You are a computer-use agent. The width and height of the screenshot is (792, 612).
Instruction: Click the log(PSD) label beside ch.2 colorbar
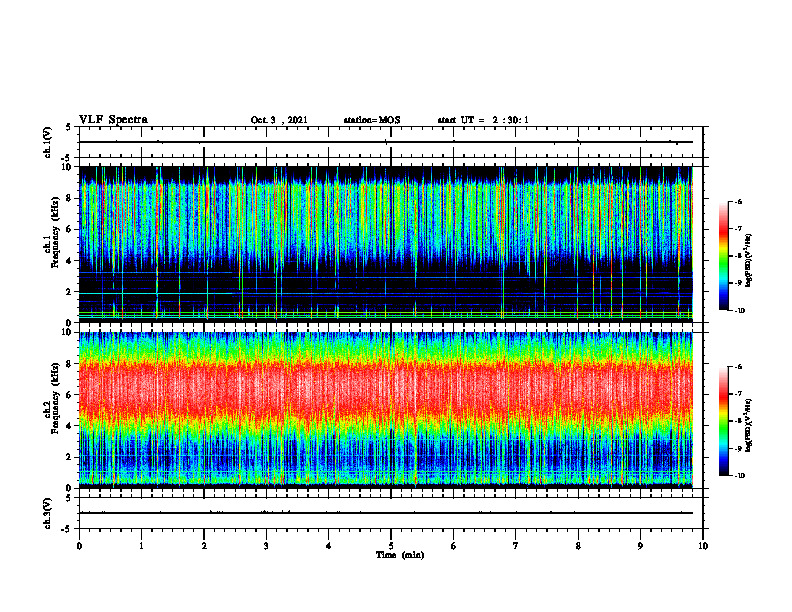coord(748,426)
